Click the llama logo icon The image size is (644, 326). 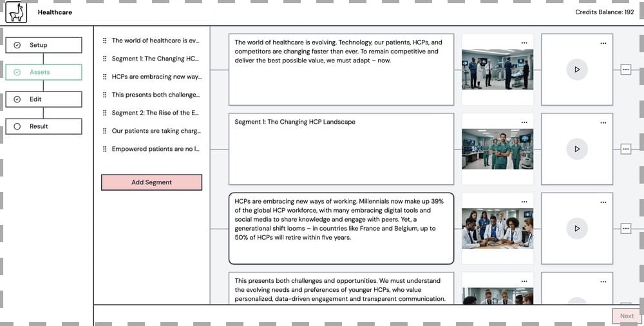16,12
